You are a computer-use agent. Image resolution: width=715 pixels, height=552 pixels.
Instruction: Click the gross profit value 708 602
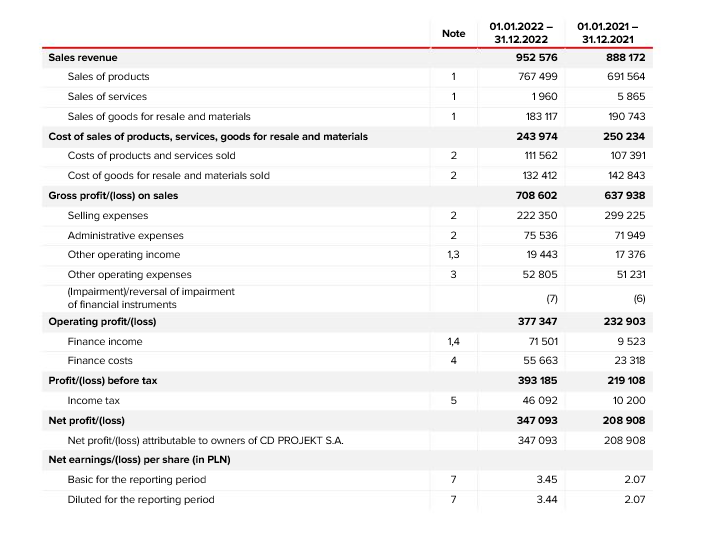pos(536,196)
